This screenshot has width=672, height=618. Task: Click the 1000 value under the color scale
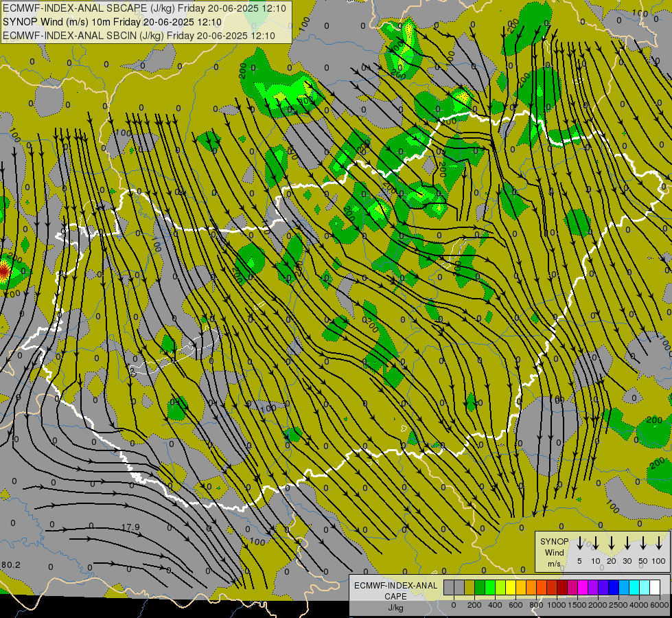557,605
